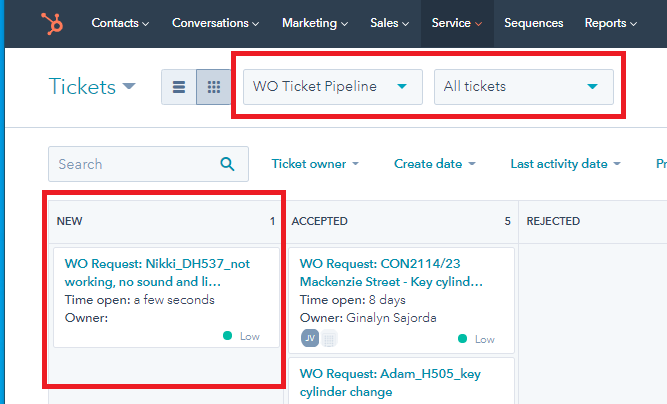Open the Service menu
Viewport: 667px width, 404px height.
pos(456,22)
